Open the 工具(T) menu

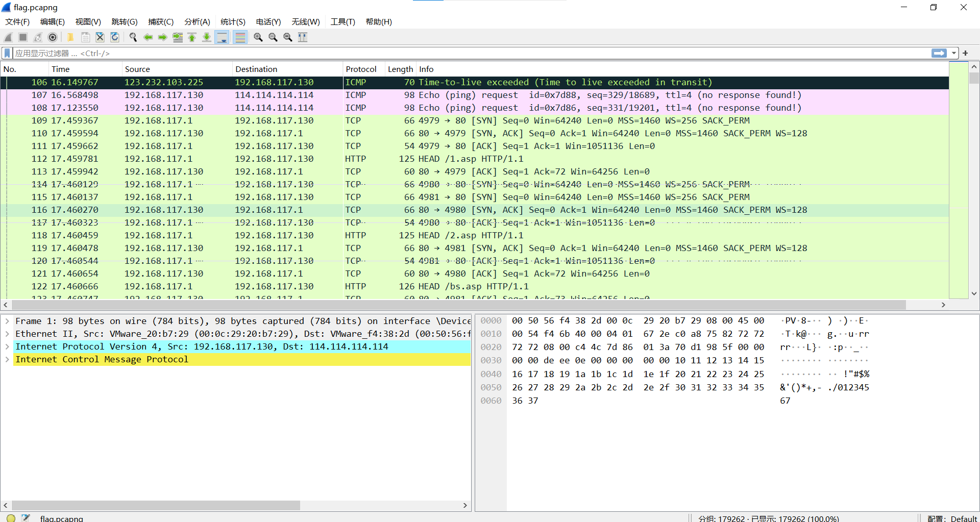pos(342,22)
